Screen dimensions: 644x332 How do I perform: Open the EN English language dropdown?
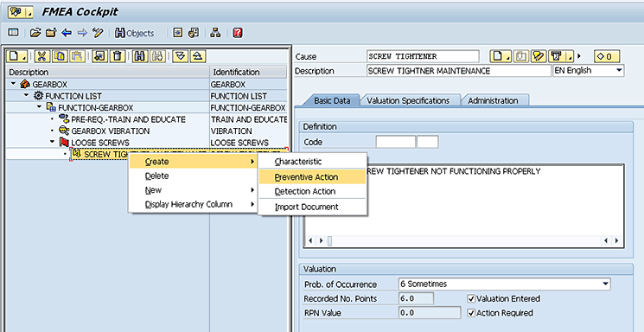(x=619, y=71)
